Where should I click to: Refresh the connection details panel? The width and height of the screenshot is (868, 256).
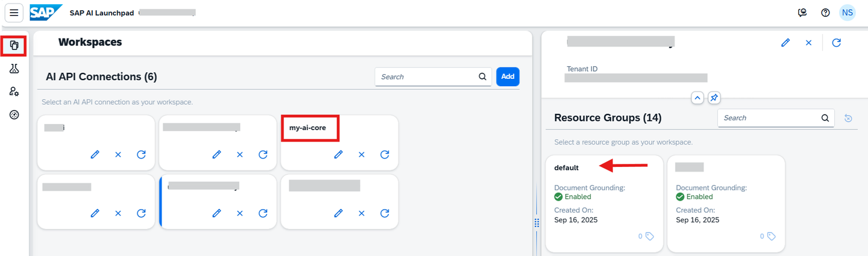coord(836,43)
